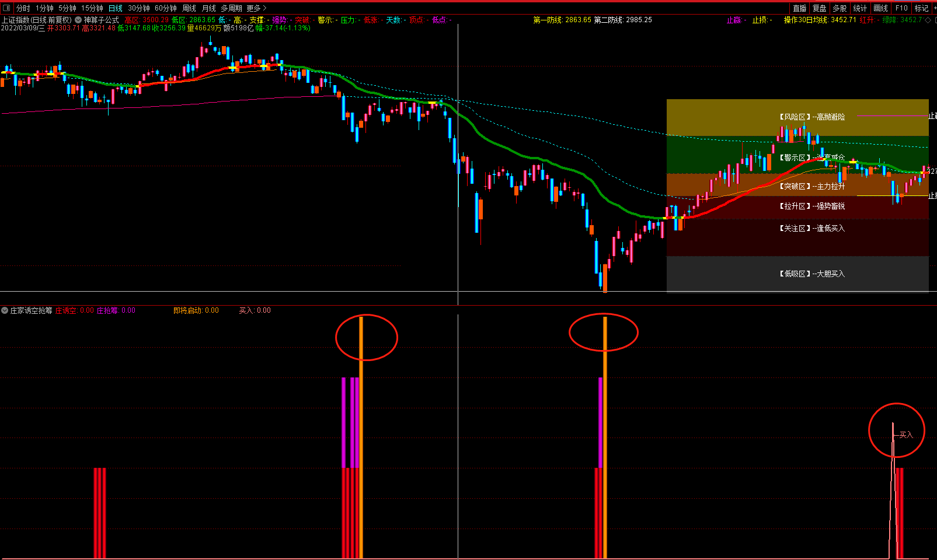Toggle the side panel icon at top-left
The width and height of the screenshot is (937, 560).
click(x=6, y=8)
